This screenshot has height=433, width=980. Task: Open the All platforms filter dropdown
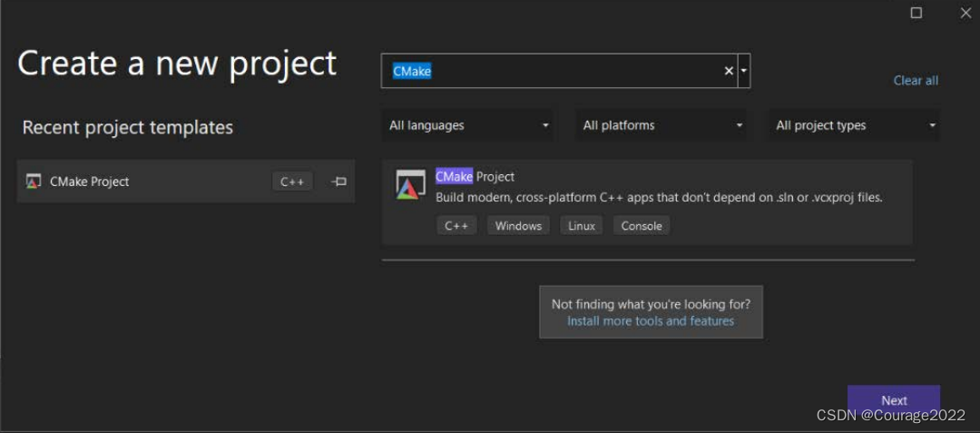point(662,125)
